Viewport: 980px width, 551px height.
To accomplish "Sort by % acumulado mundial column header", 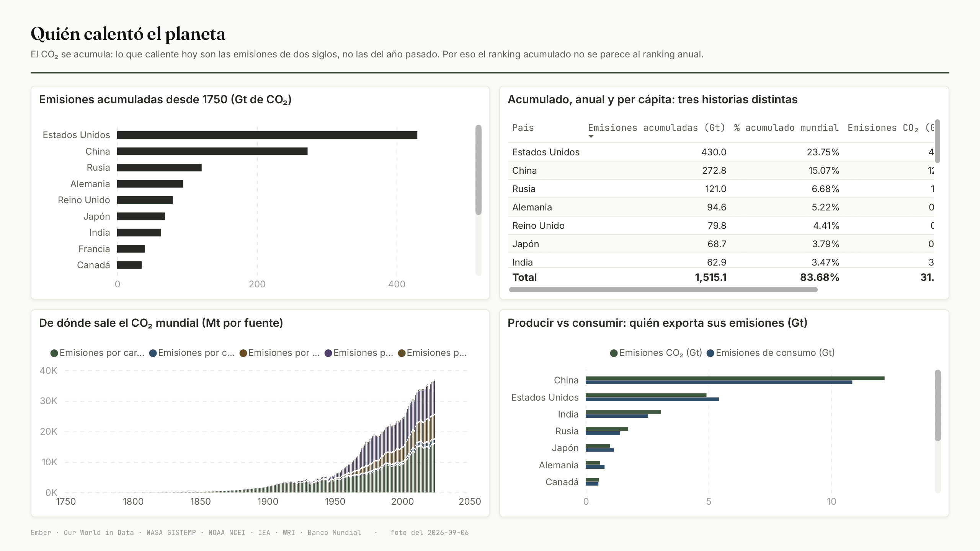I will [x=786, y=128].
